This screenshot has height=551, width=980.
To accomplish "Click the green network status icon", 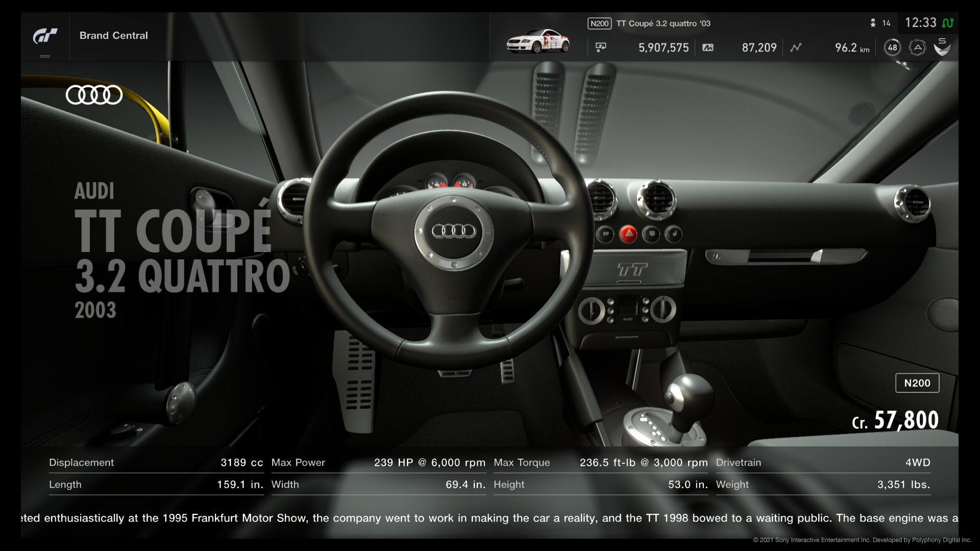I will [x=948, y=23].
